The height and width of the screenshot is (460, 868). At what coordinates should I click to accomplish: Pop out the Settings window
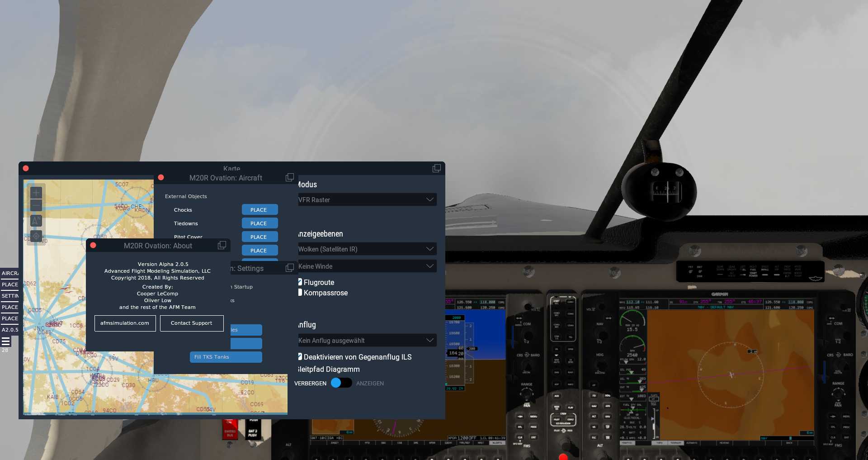(x=290, y=268)
